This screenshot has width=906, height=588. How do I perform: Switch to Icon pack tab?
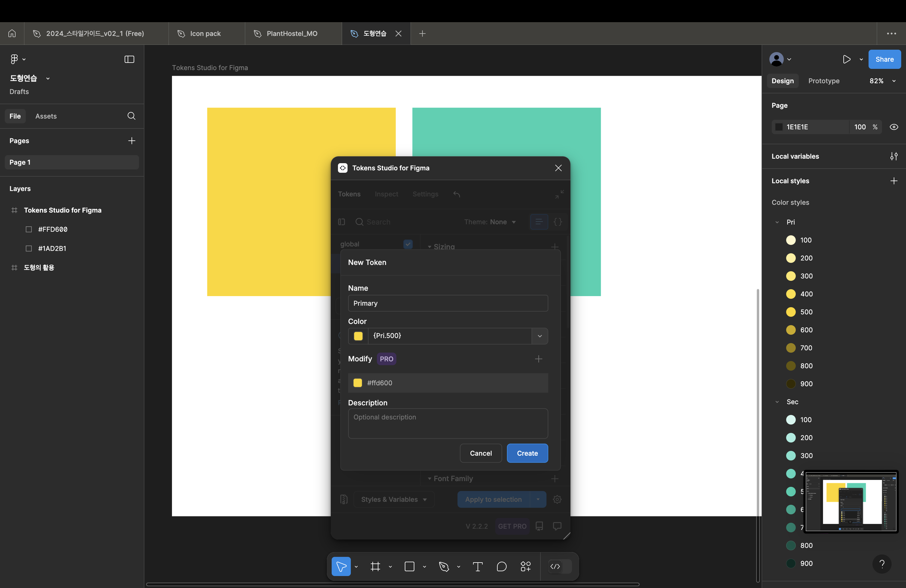[207, 34]
